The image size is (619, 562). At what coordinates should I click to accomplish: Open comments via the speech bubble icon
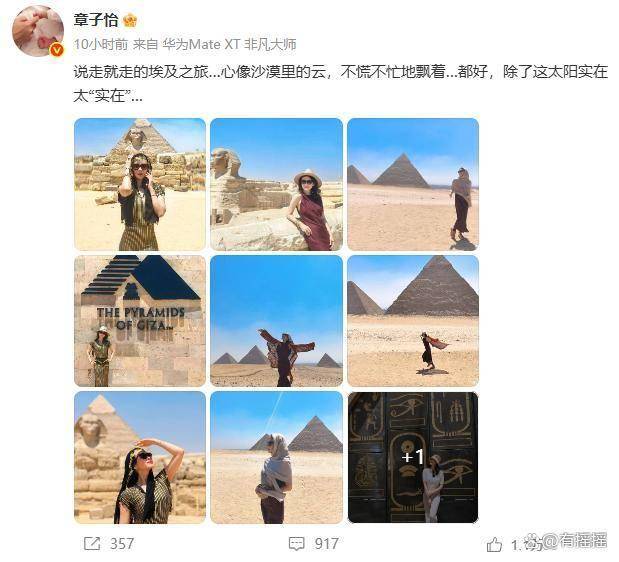(296, 543)
